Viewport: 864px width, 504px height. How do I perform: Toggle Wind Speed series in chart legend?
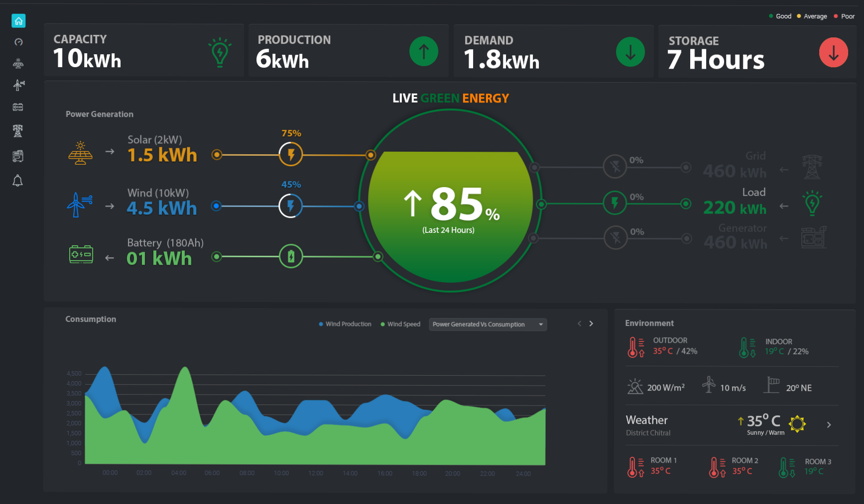pyautogui.click(x=400, y=324)
